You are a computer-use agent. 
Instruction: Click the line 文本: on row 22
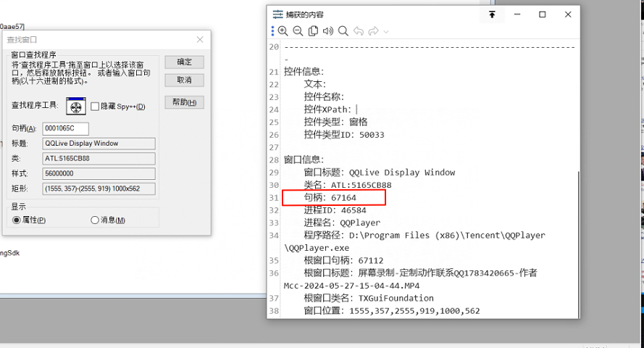click(x=315, y=84)
